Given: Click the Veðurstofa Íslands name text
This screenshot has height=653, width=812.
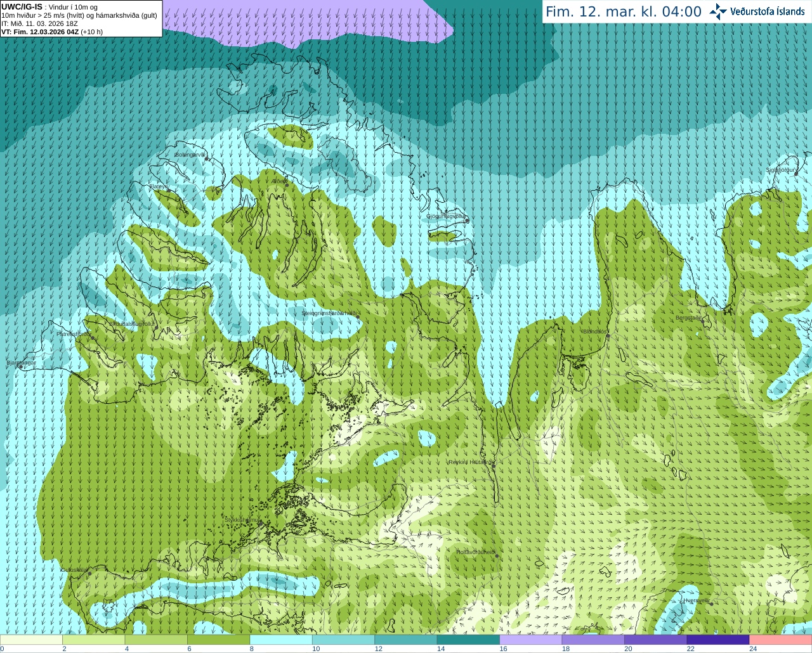Looking at the screenshot, I should 767,11.
